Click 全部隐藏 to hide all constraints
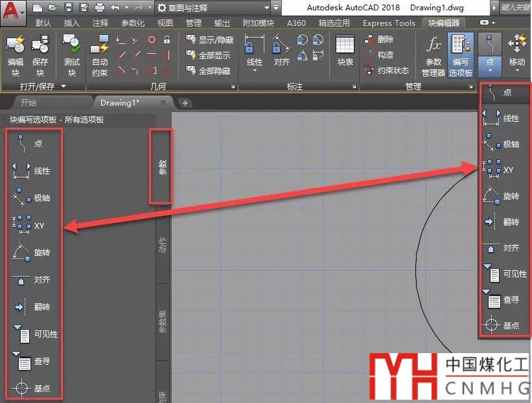532x403 pixels. 209,71
